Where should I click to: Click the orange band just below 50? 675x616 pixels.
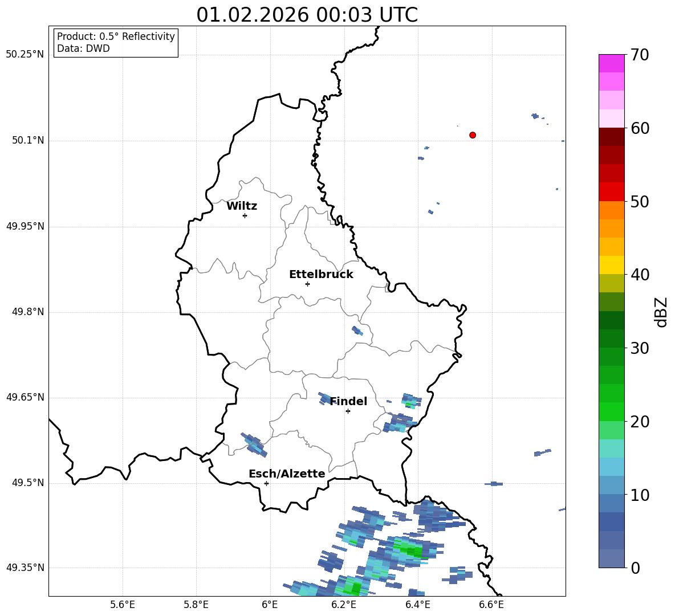[x=611, y=210]
